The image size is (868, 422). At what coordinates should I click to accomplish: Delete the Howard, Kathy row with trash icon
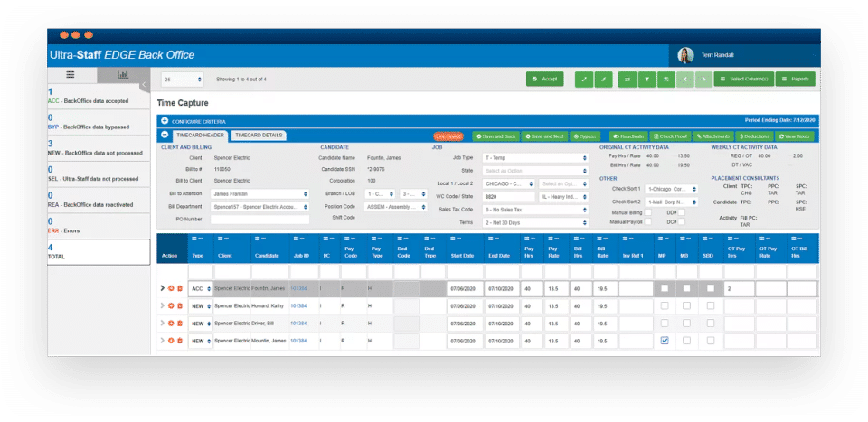tap(179, 305)
